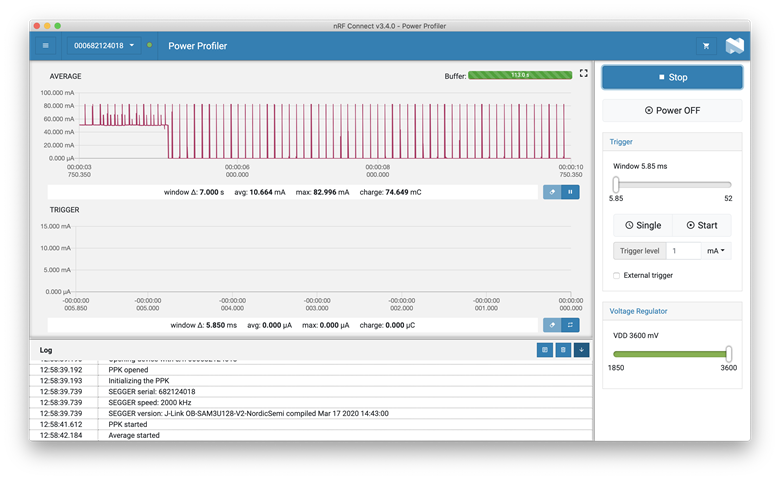
Task: Click the green device status indicator
Action: [x=149, y=45]
